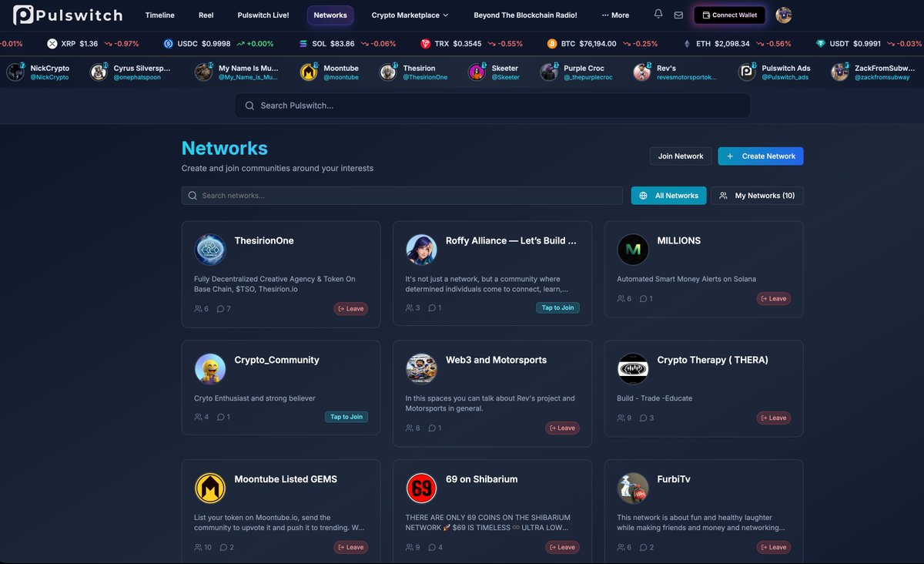Viewport: 924px width, 564px height.
Task: Focus the Search networks field
Action: coord(402,196)
